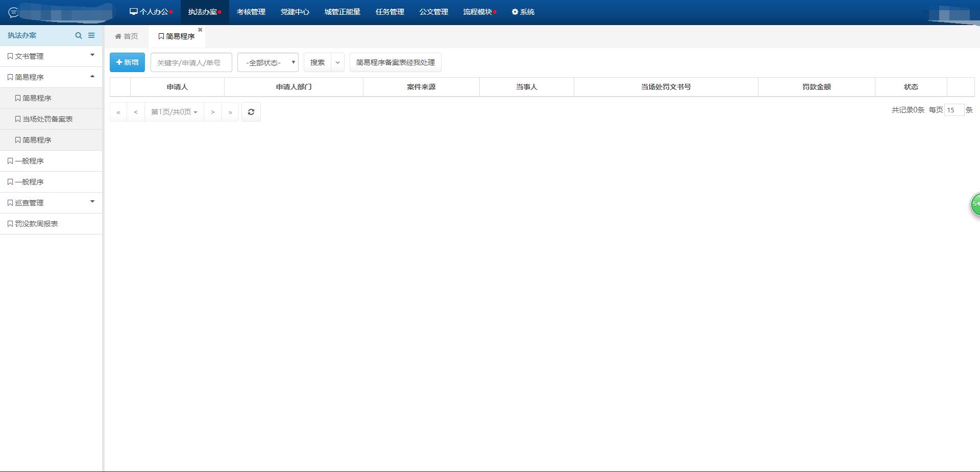Switch to the 首页 tab

pos(126,36)
